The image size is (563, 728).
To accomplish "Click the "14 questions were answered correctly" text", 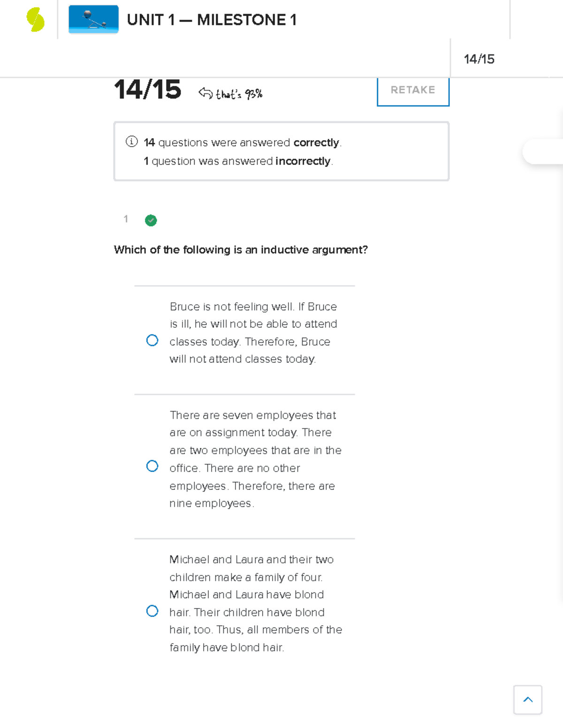I will (243, 143).
